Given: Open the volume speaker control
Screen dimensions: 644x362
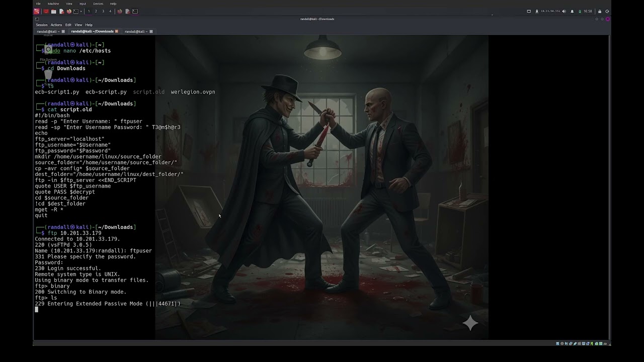Looking at the screenshot, I should click(x=564, y=11).
